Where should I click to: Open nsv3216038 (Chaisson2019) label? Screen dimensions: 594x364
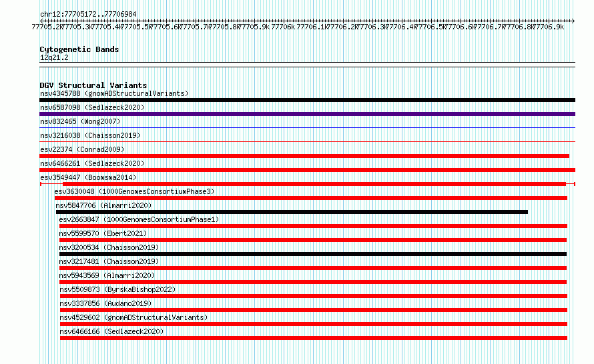coord(90,135)
